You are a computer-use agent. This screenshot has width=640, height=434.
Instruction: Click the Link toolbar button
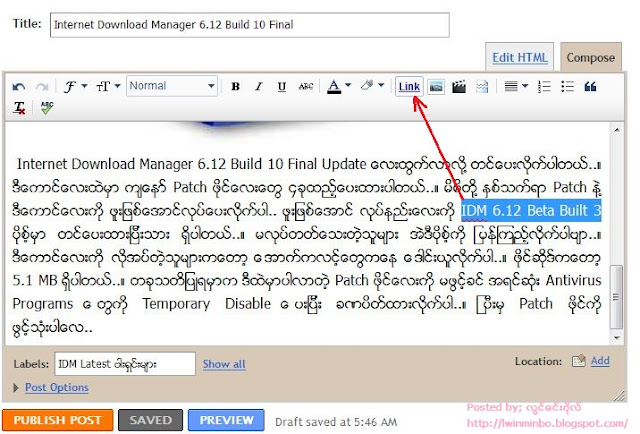pos(409,87)
